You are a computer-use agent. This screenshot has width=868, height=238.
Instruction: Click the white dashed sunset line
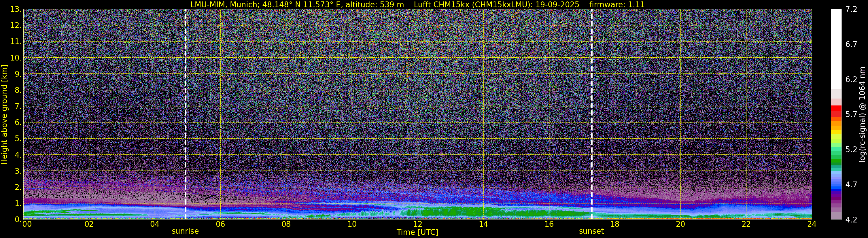click(592, 114)
